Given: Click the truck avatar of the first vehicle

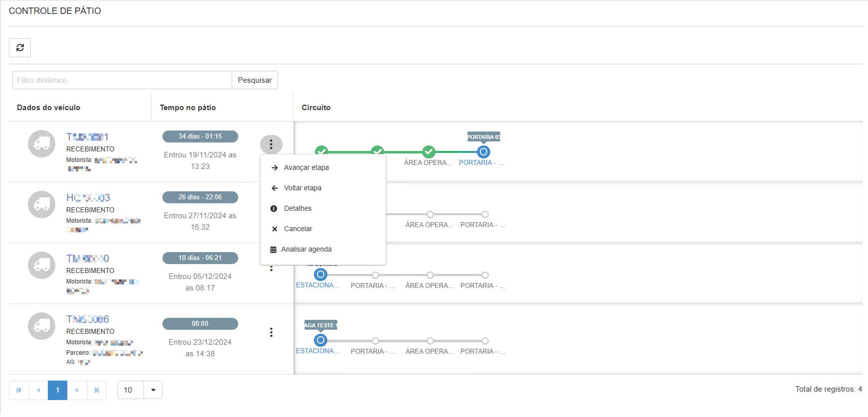Looking at the screenshot, I should [x=42, y=144].
